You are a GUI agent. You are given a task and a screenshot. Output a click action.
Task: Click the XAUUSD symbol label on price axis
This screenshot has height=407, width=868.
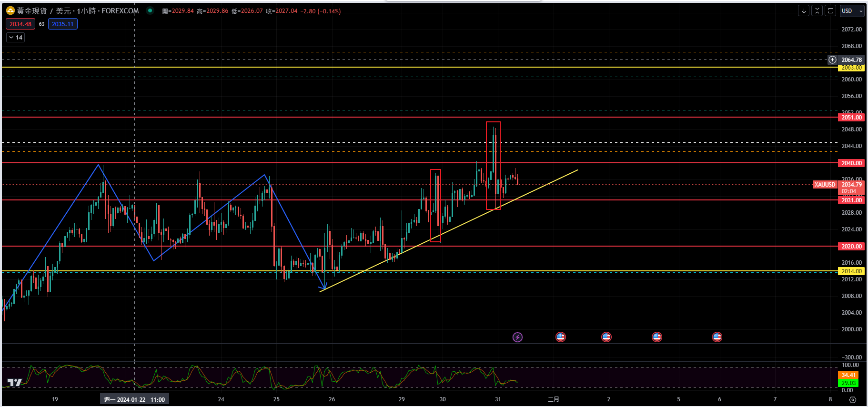point(825,185)
